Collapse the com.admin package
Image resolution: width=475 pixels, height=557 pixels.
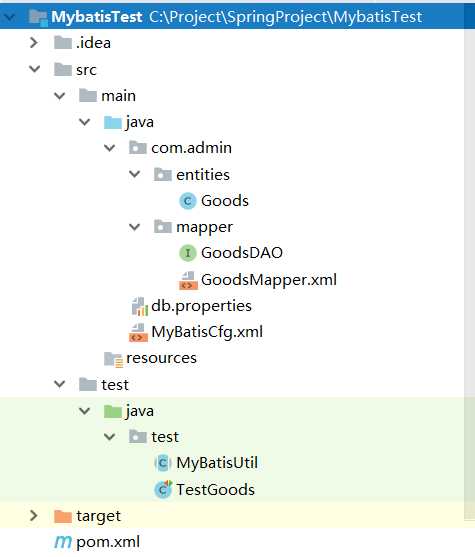(109, 147)
